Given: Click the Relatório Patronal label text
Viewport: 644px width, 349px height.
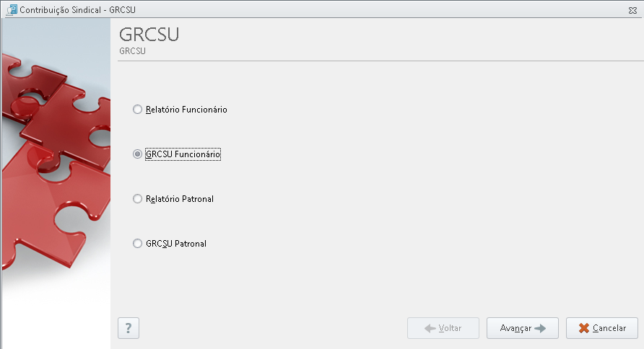Looking at the screenshot, I should [180, 199].
